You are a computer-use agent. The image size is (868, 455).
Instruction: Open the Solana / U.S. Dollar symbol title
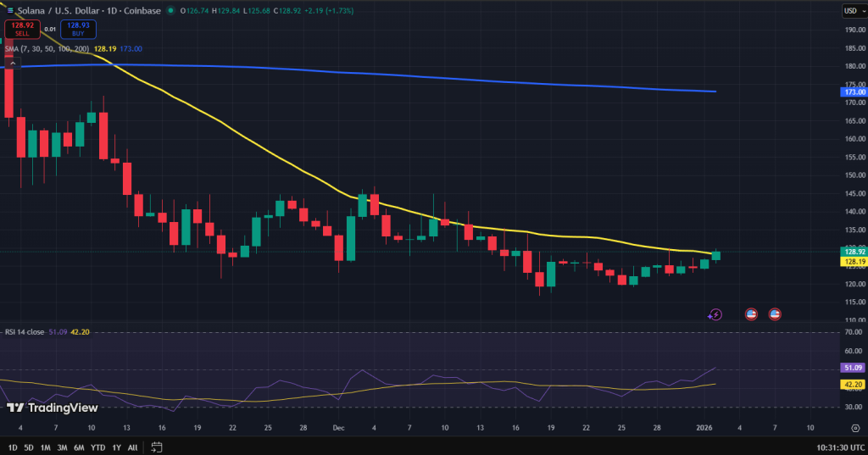click(x=89, y=10)
